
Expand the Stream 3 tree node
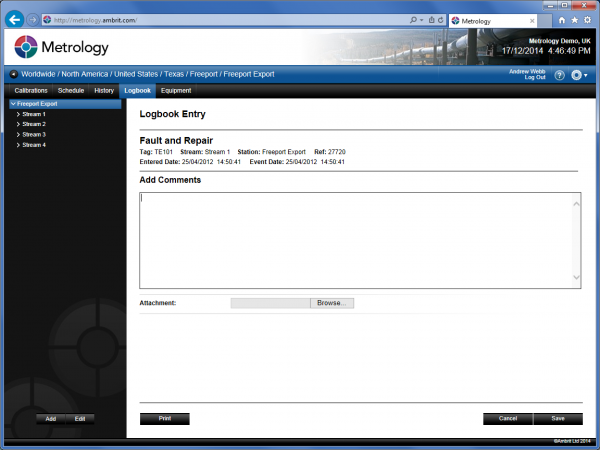(18, 135)
